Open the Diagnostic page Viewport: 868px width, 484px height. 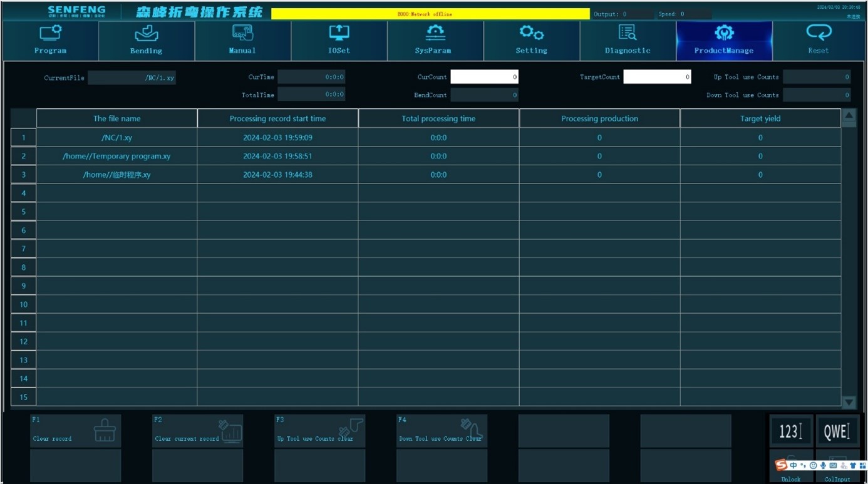tap(628, 40)
